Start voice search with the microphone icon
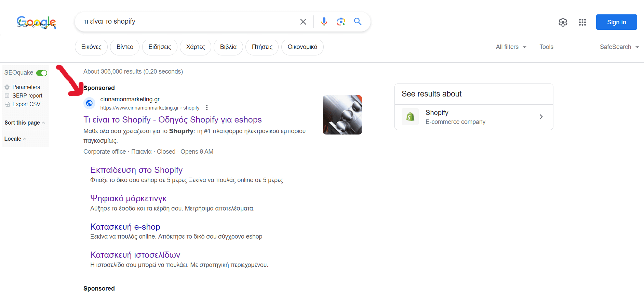Screen dimensions: 644x294 pos(324,22)
